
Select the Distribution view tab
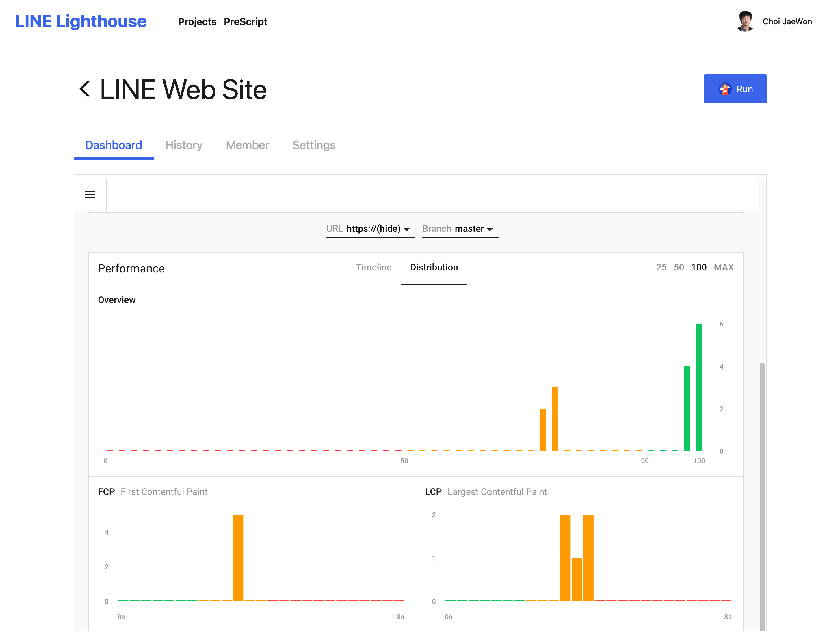coord(434,268)
